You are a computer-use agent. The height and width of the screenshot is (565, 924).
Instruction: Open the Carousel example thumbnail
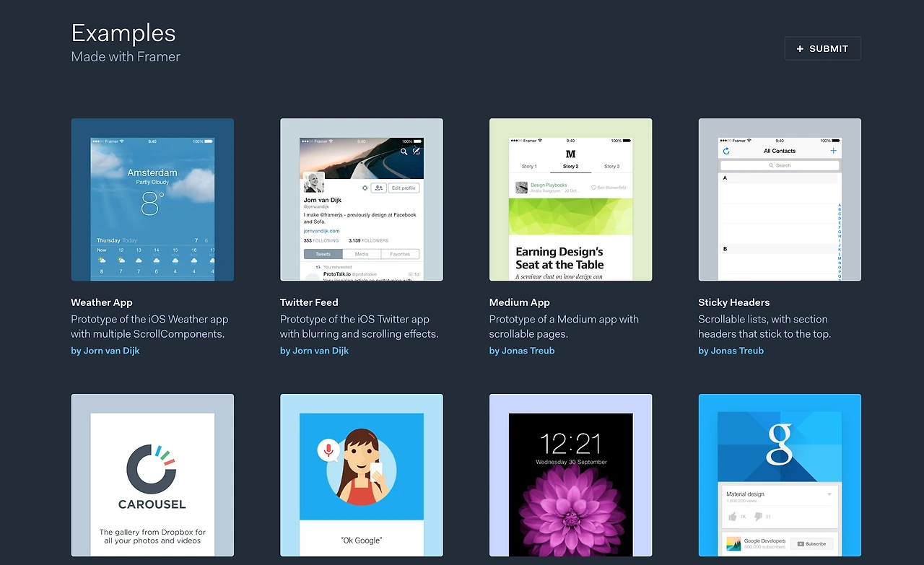click(152, 475)
